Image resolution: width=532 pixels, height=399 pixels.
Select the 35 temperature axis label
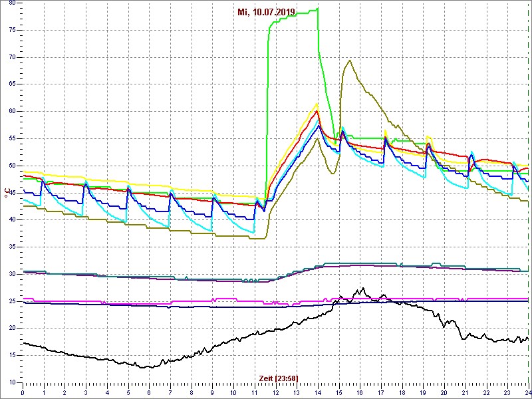point(11,247)
